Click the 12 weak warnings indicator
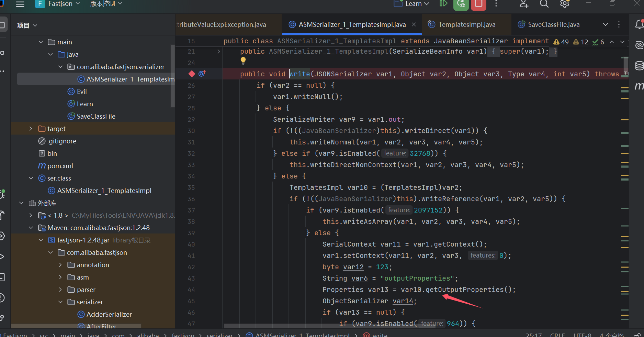This screenshot has height=337, width=644. pyautogui.click(x=580, y=42)
